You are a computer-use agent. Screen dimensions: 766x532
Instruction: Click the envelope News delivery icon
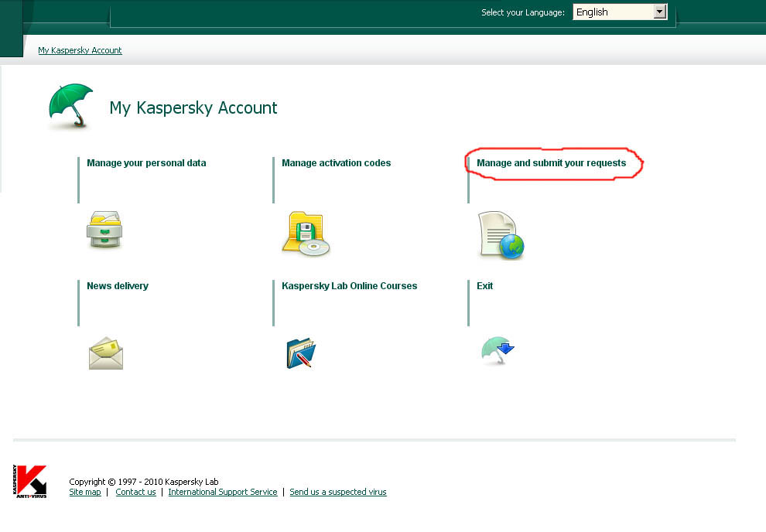106,353
